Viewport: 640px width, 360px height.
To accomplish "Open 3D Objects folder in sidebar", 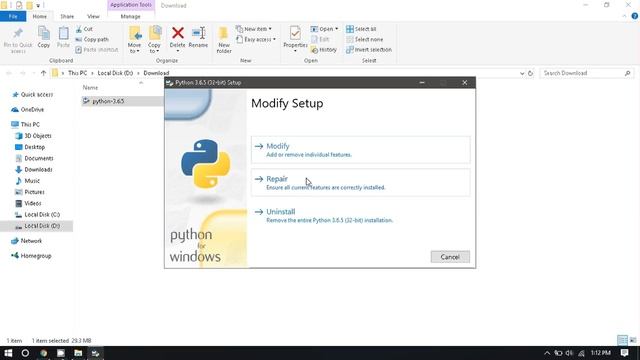I will [x=38, y=136].
